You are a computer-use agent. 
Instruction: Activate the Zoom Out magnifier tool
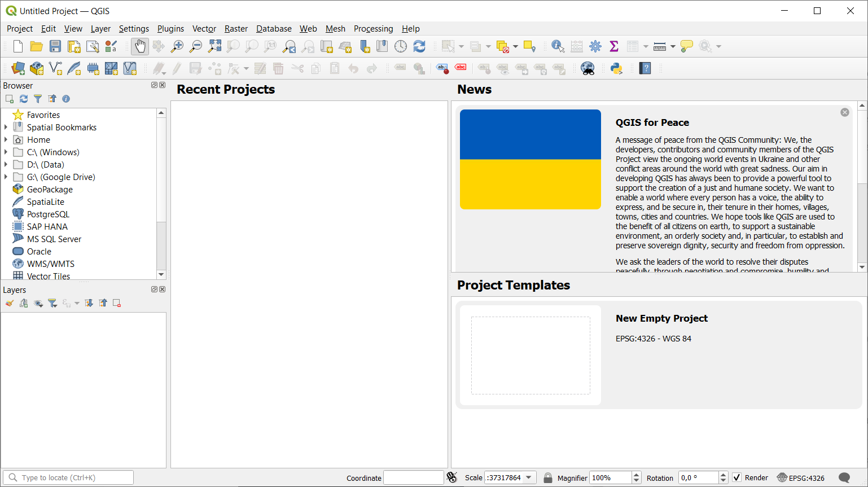(x=196, y=46)
